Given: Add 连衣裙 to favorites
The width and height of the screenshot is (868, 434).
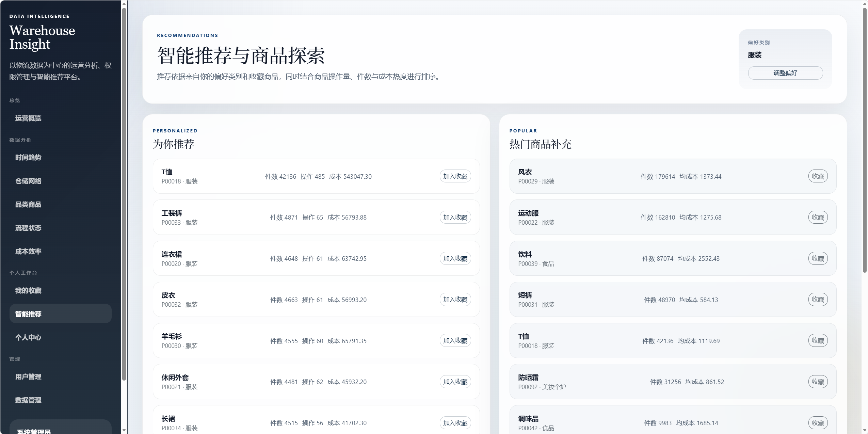Looking at the screenshot, I should tap(455, 259).
